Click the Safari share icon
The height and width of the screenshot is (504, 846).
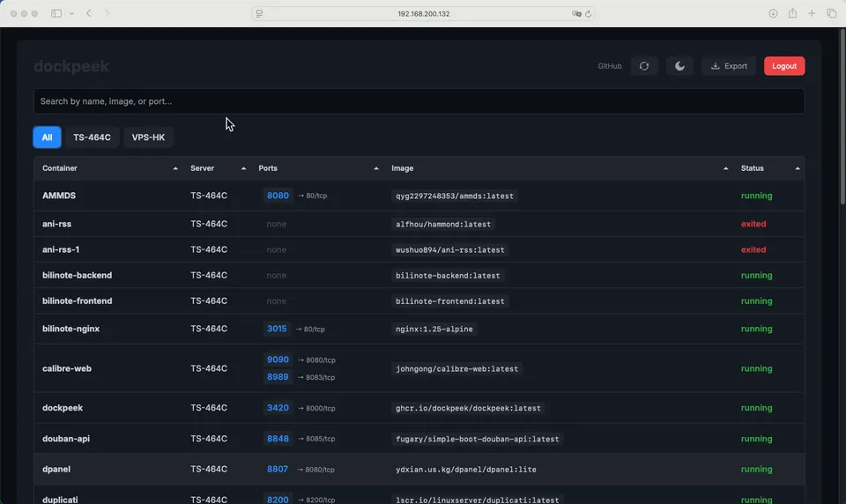click(792, 13)
